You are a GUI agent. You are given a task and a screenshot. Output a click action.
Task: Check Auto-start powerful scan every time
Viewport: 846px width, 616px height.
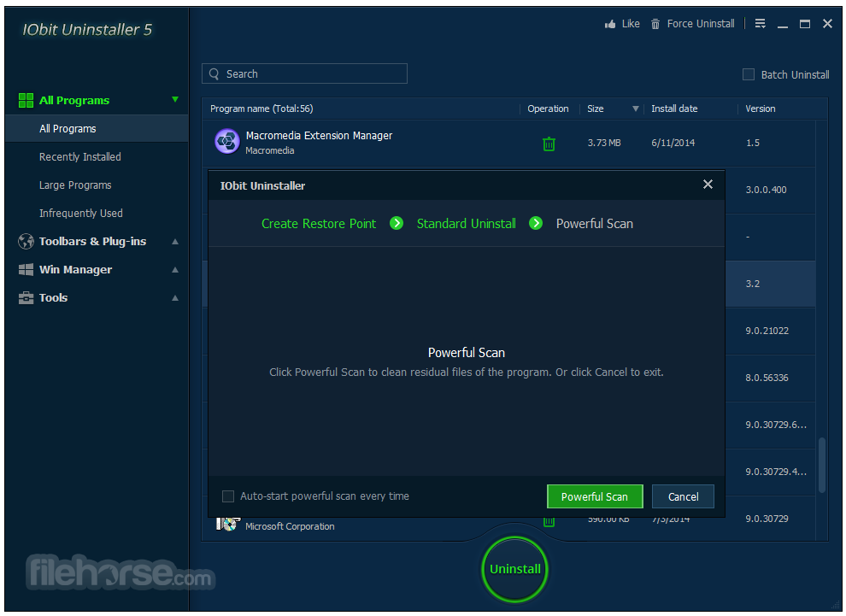(228, 496)
